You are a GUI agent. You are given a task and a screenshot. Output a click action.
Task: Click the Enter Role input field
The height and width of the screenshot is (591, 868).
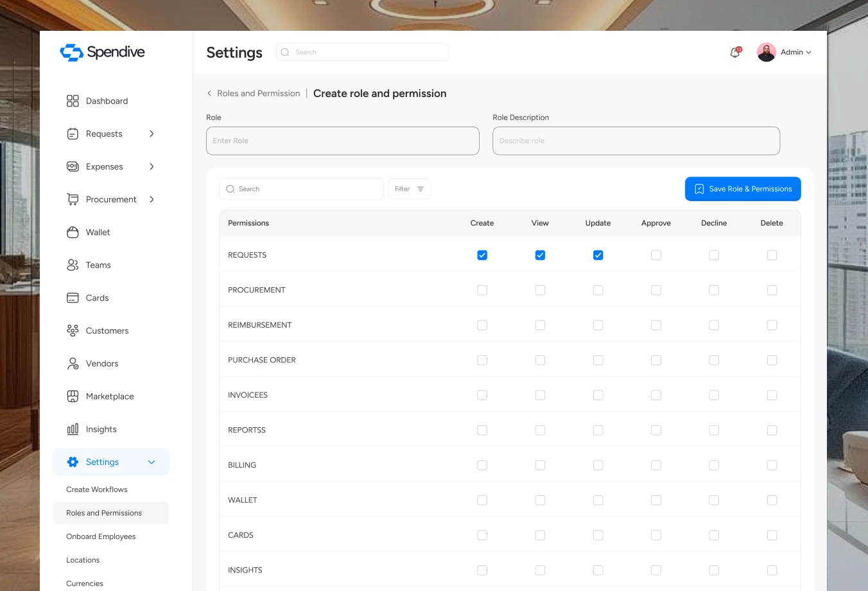(x=343, y=141)
